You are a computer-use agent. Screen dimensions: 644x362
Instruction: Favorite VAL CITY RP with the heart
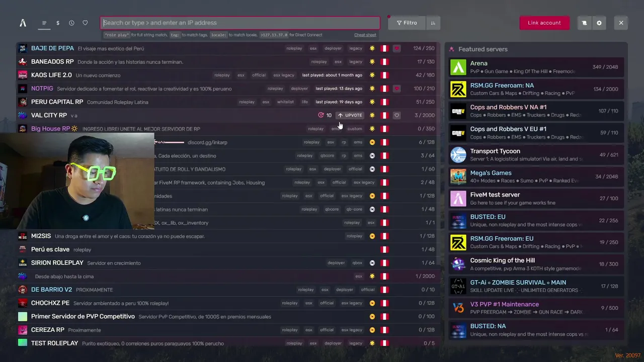click(396, 115)
